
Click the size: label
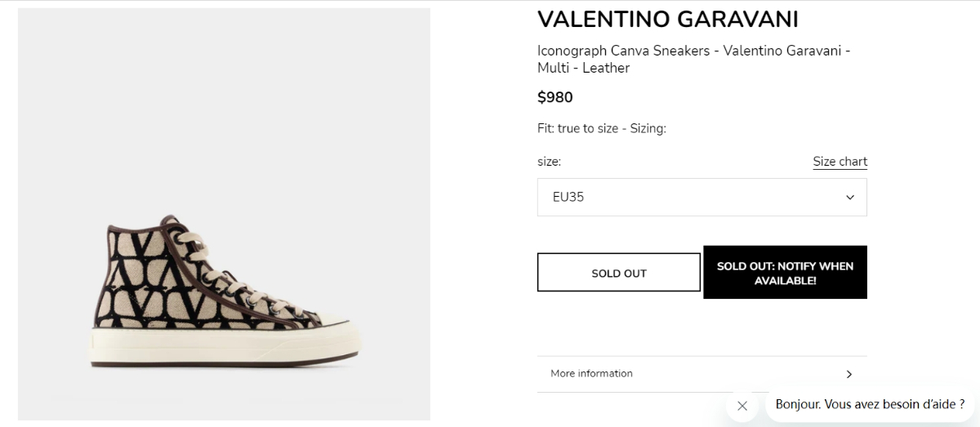click(549, 162)
